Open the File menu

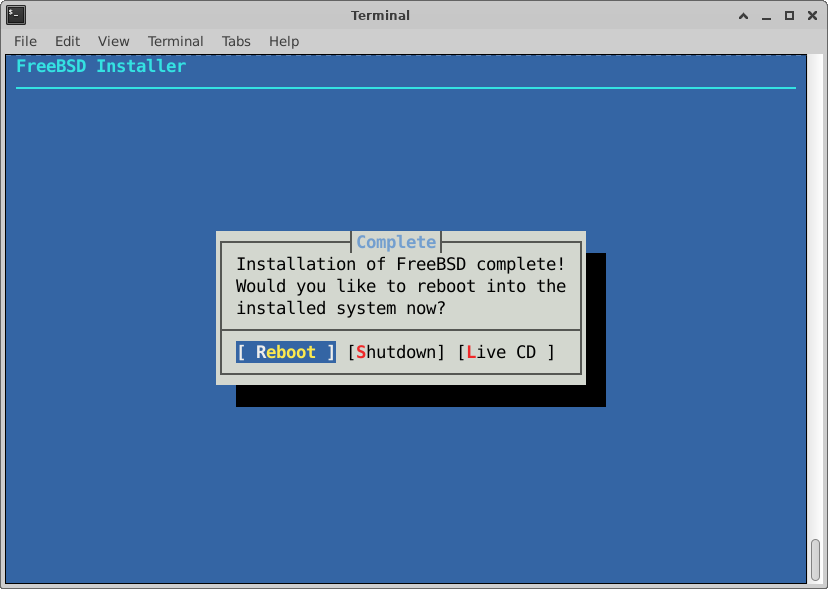pyautogui.click(x=25, y=41)
